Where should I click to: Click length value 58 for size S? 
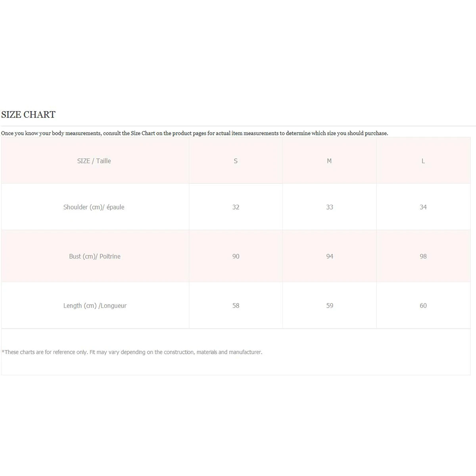point(236,305)
